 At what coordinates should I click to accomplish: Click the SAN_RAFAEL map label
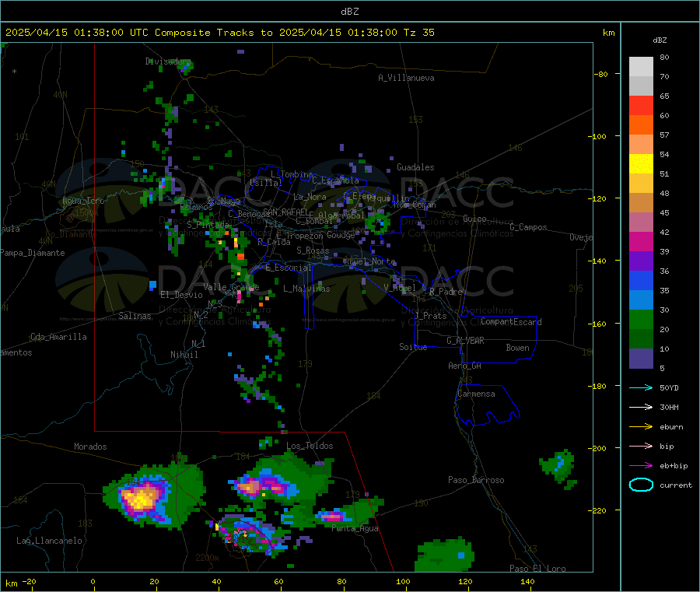point(285,212)
